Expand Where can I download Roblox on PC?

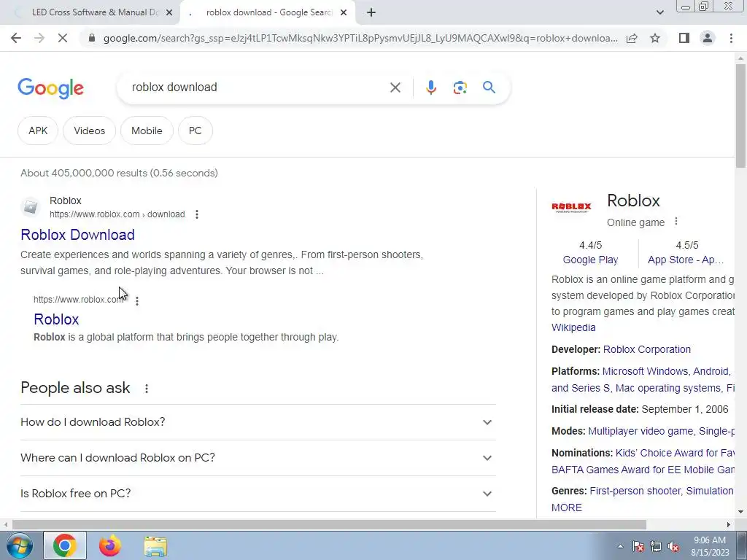pyautogui.click(x=258, y=458)
